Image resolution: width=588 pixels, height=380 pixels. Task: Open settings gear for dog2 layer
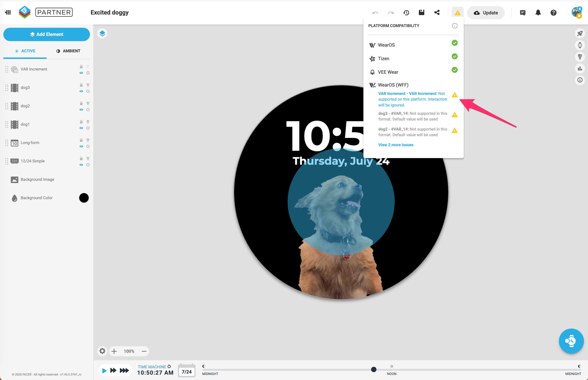(x=88, y=110)
